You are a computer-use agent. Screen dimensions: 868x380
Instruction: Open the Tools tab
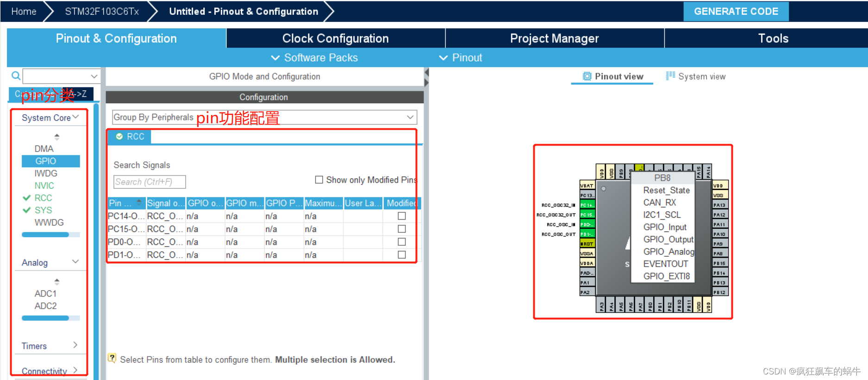773,38
